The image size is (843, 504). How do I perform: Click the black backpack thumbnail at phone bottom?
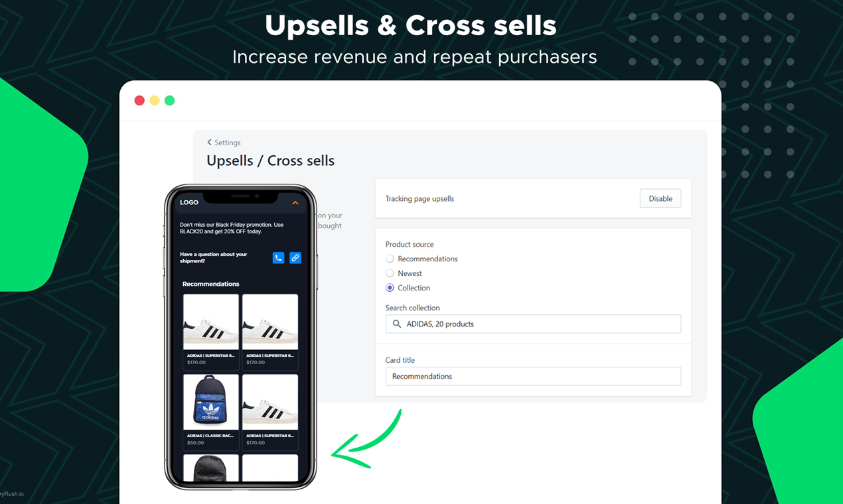(210, 468)
